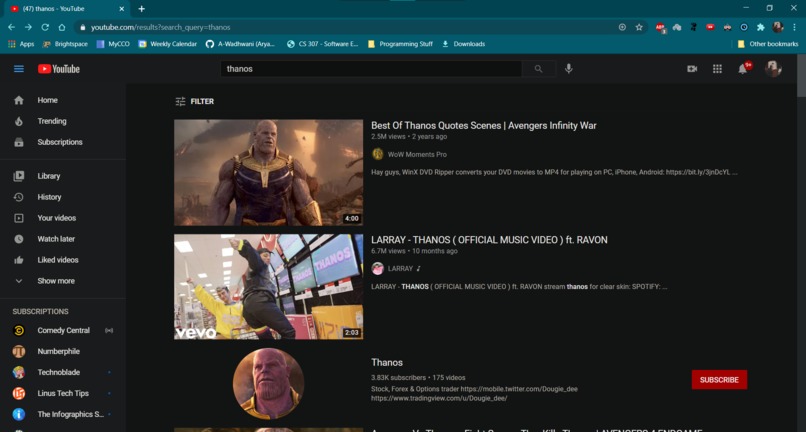Open CS 307 - Software bookmark
The height and width of the screenshot is (432, 806).
click(x=323, y=44)
